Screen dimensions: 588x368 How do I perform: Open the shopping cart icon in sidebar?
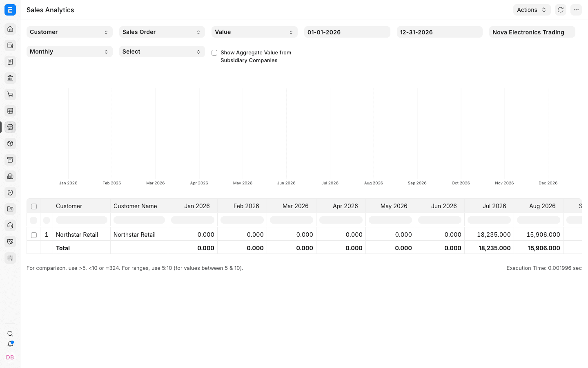pos(10,94)
